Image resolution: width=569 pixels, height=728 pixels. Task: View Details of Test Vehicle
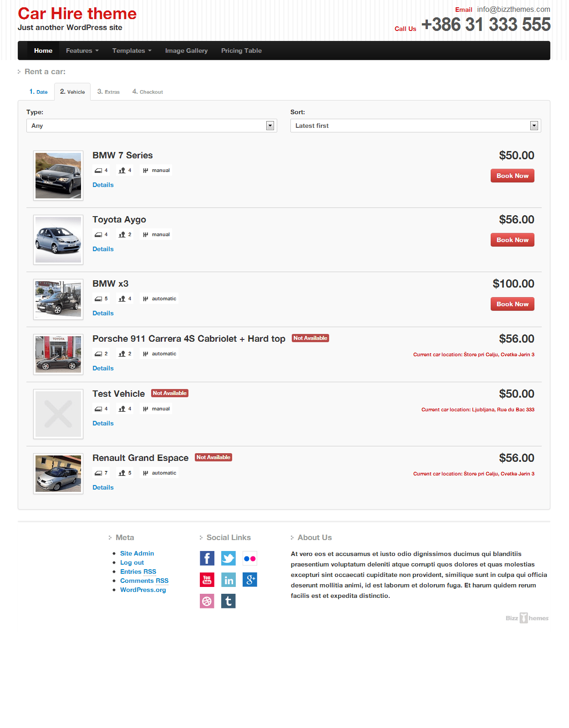click(x=103, y=423)
